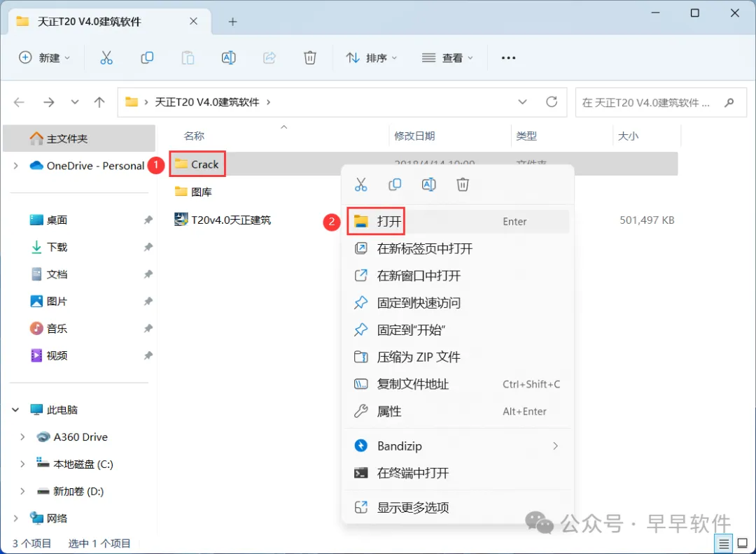Click the search box for this folder

tap(661, 102)
